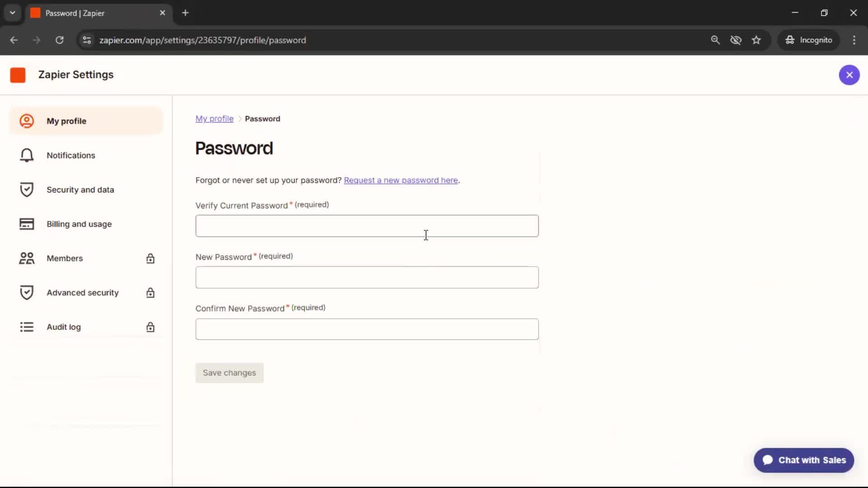Image resolution: width=868 pixels, height=488 pixels.
Task: Open a new browser tab
Action: 185,13
